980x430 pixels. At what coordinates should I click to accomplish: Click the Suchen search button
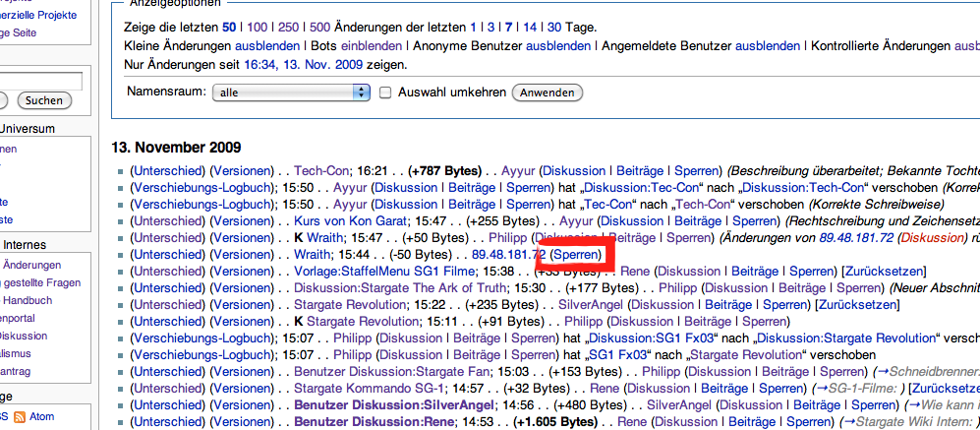click(42, 100)
